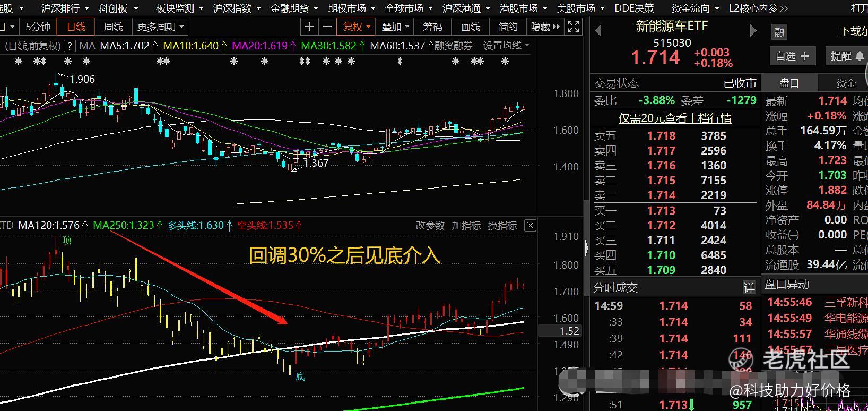868x411 pixels.
Task: Open MA indicator help question mark
Action: pyautogui.click(x=71, y=46)
